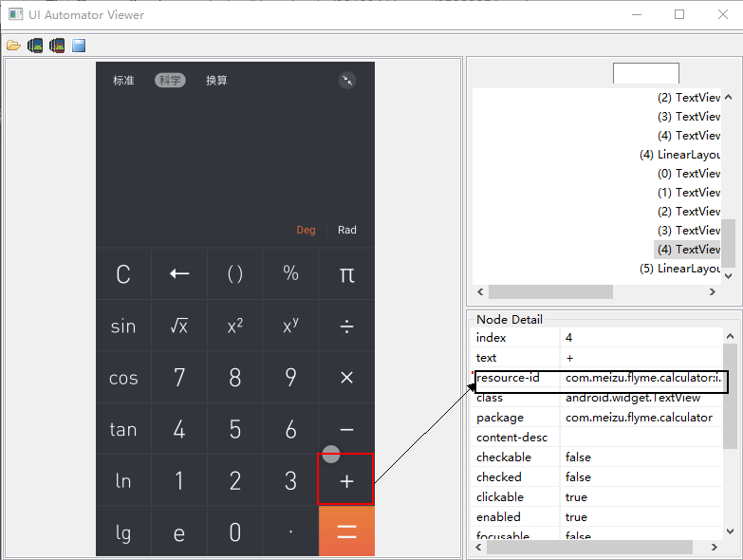Click the tree horizontal scroll right arrow

pyautogui.click(x=713, y=291)
